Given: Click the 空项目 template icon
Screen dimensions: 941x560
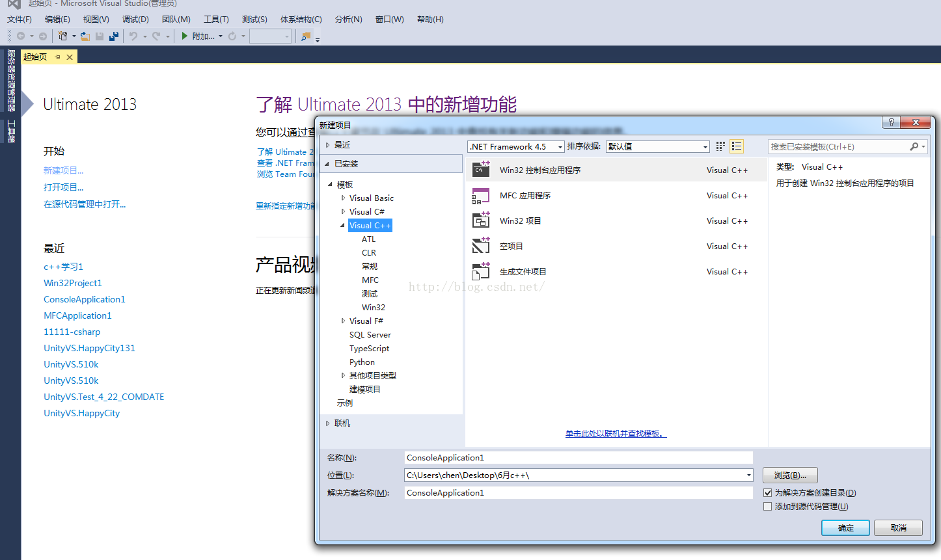Looking at the screenshot, I should click(481, 246).
